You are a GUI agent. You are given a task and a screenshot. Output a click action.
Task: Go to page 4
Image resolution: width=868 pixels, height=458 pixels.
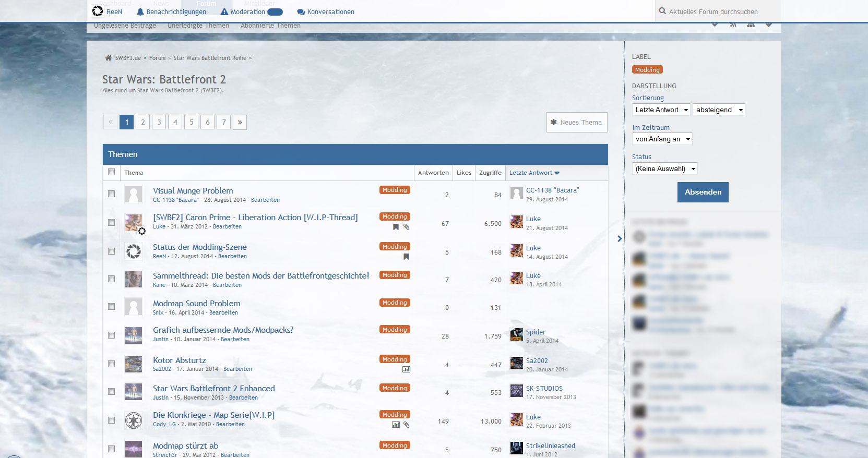tap(175, 122)
